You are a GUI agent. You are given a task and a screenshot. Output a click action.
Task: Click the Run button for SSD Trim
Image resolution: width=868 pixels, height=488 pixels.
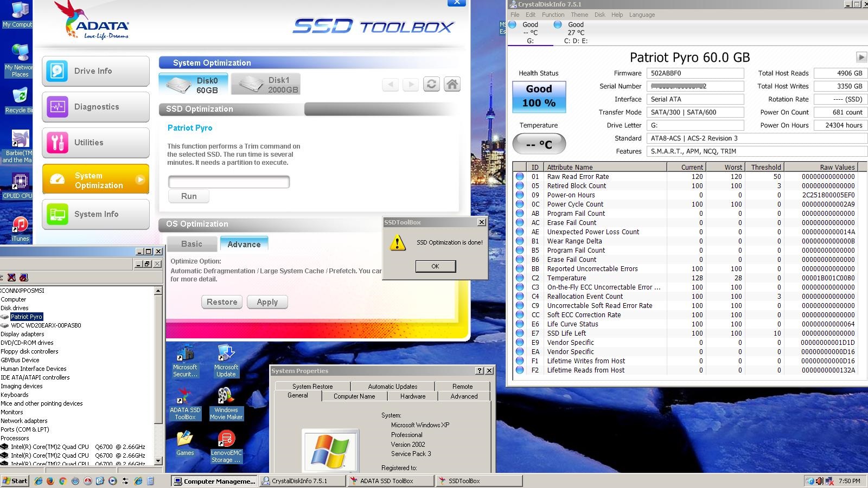pos(189,196)
